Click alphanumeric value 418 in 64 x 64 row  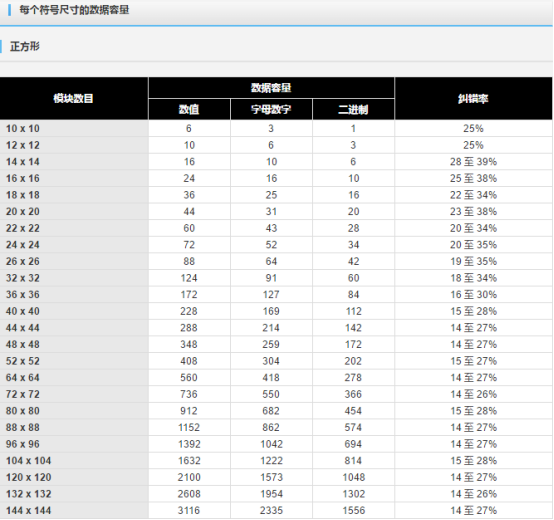point(271,378)
